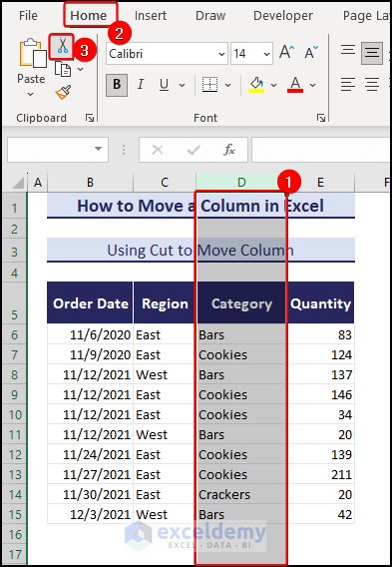
Task: Toggle Bold formatting
Action: pyautogui.click(x=117, y=85)
